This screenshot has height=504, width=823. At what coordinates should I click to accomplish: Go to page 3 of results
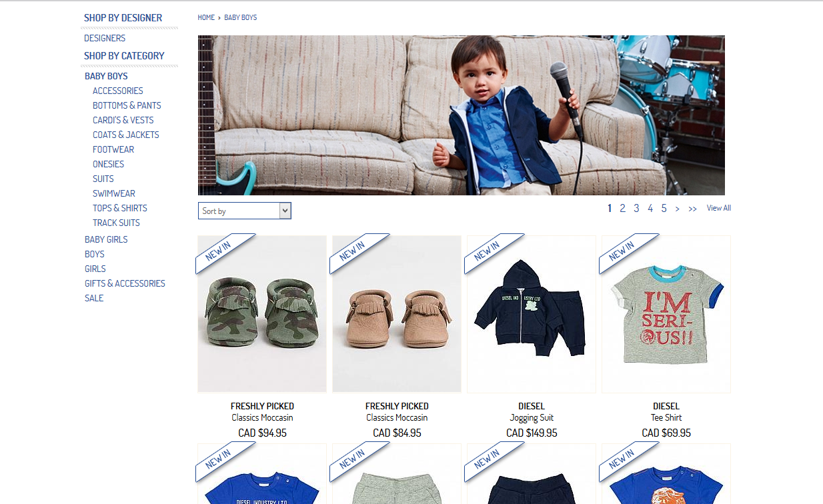click(636, 208)
